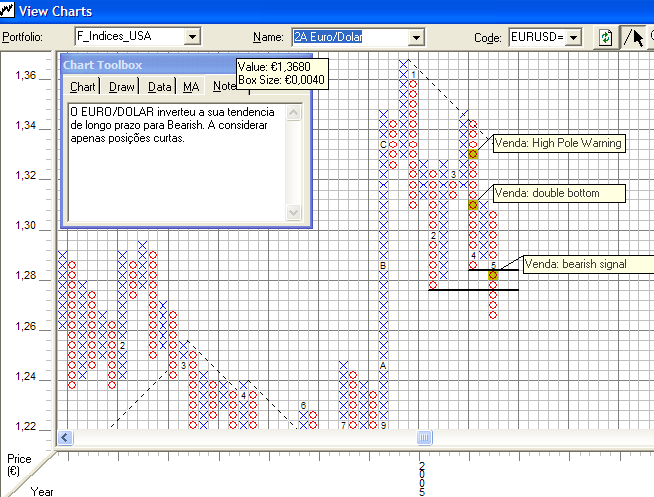
Task: Click the horizontal chart scrollbar thumb
Action: click(424, 438)
